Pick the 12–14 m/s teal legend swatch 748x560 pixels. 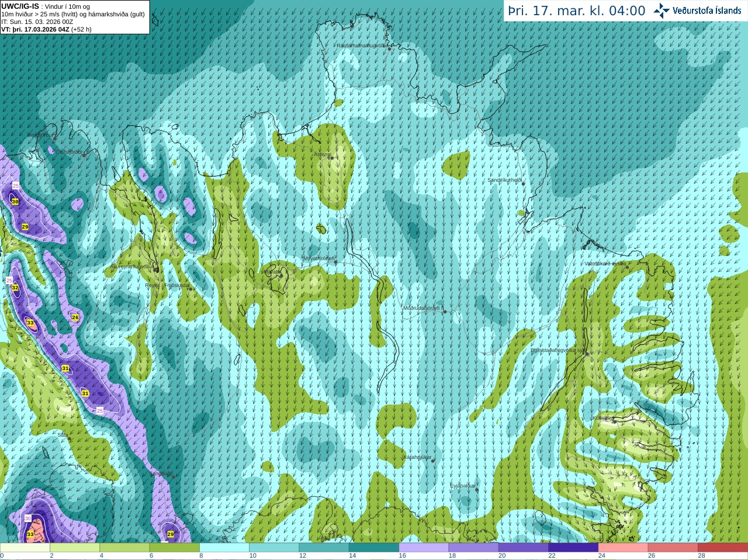pyautogui.click(x=324, y=548)
